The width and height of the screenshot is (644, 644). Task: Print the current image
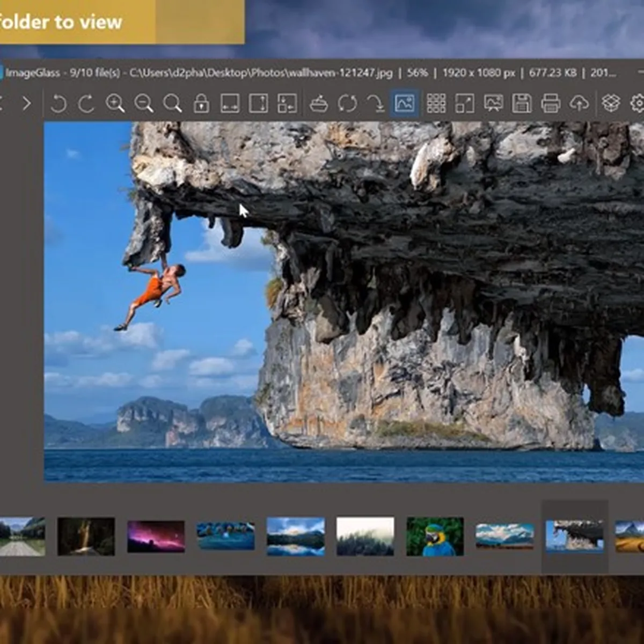551,103
